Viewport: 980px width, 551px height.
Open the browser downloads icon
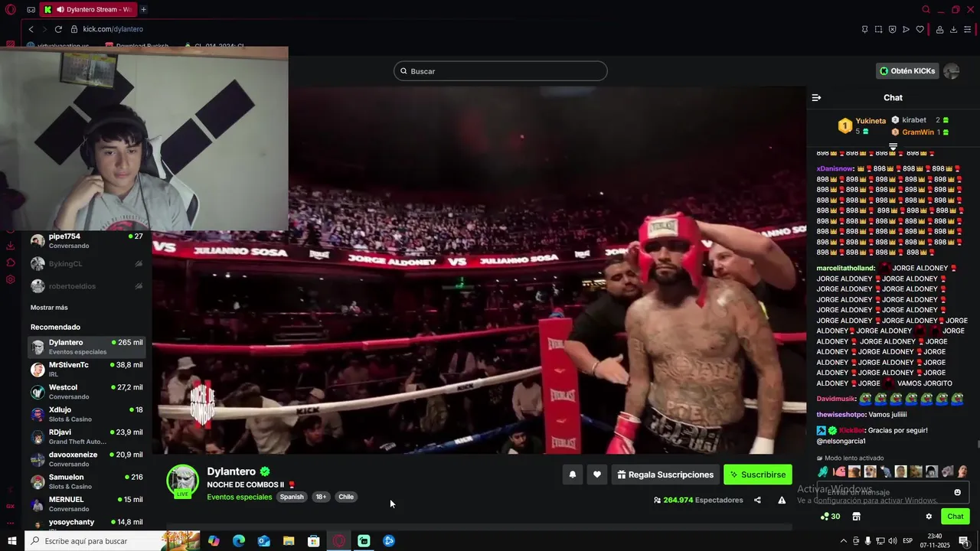point(953,29)
